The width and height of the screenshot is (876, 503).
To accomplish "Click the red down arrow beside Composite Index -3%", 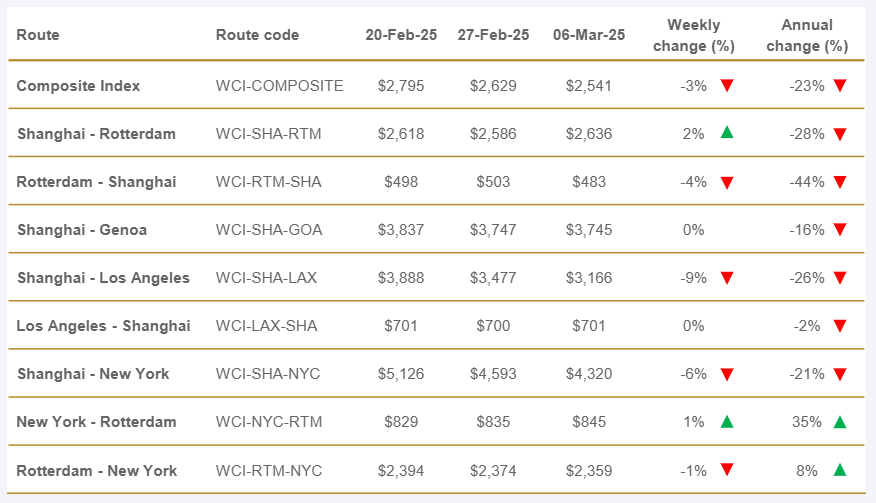I will (727, 86).
